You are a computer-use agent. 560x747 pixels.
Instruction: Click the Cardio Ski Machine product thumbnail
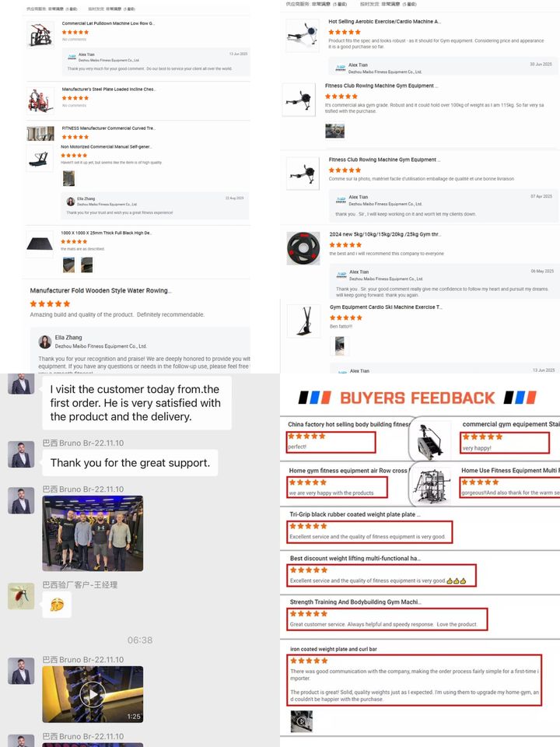point(304,321)
